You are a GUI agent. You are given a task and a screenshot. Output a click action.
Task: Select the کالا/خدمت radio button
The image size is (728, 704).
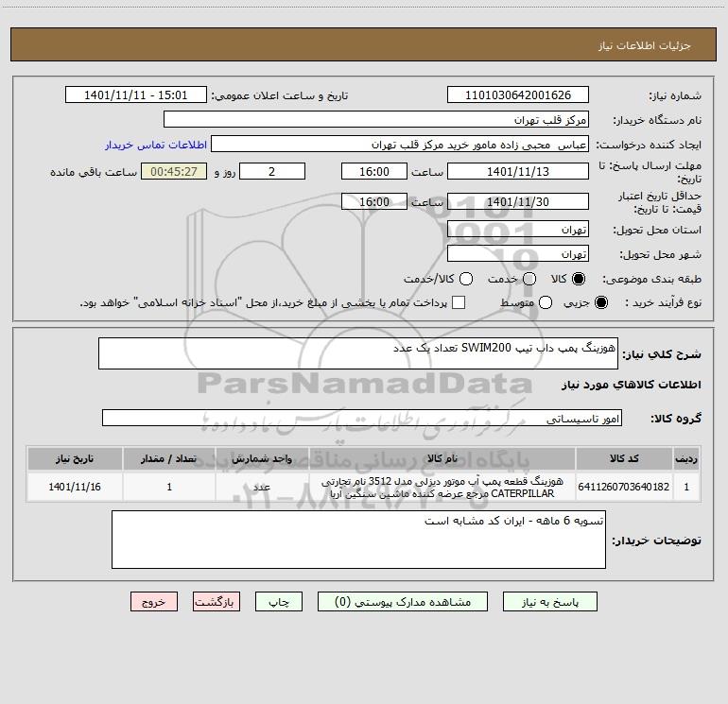[x=466, y=279]
